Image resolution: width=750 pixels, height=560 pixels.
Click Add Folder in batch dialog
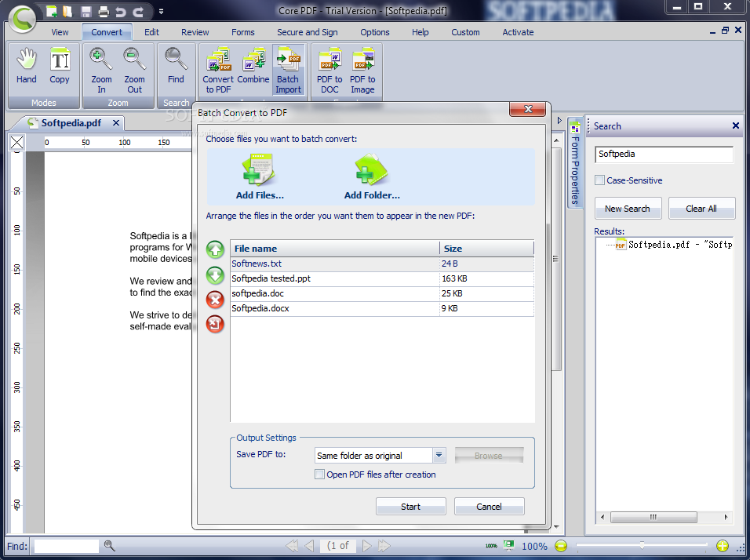tap(372, 176)
